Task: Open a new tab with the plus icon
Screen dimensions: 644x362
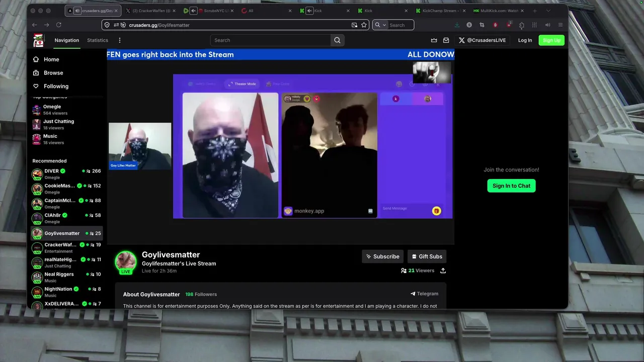Action: [535, 11]
